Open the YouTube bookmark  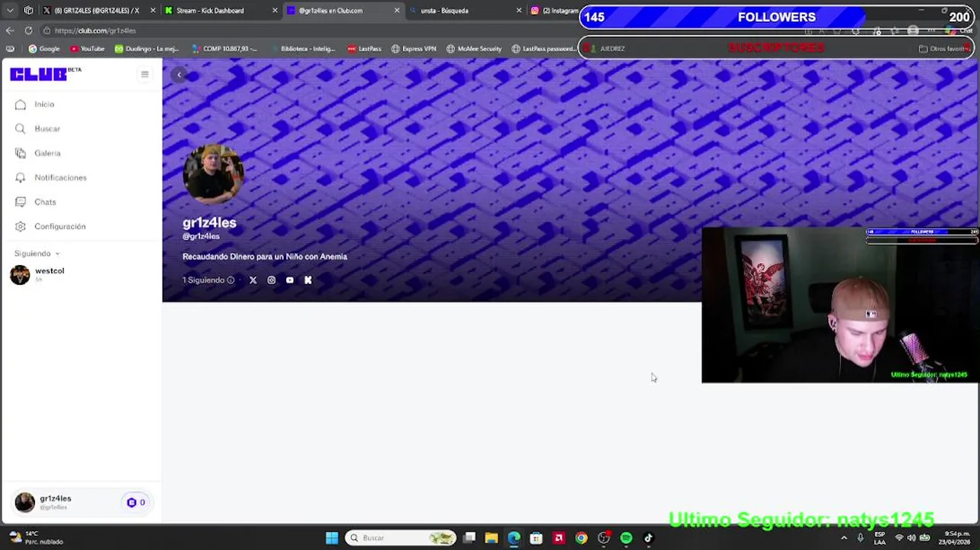[87, 49]
